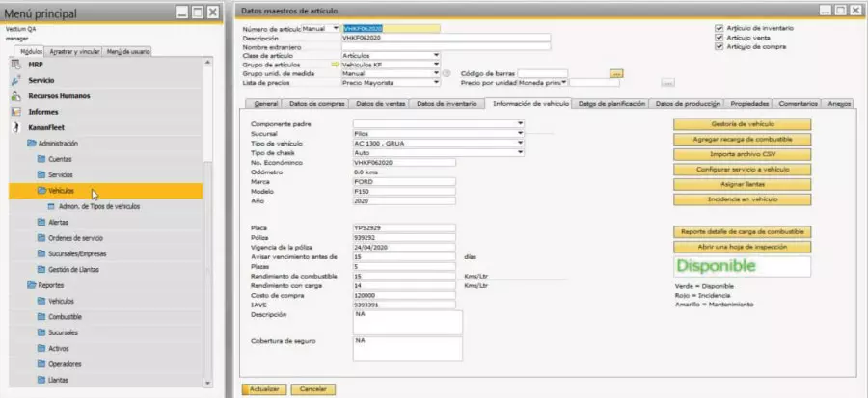Click the KananFleet module icon
The width and height of the screenshot is (868, 398).
coord(16,126)
